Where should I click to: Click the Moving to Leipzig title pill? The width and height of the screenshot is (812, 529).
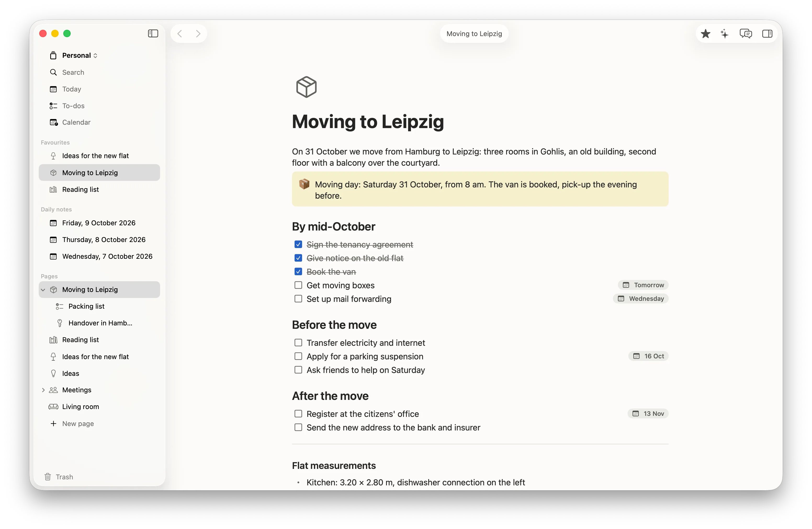474,33
